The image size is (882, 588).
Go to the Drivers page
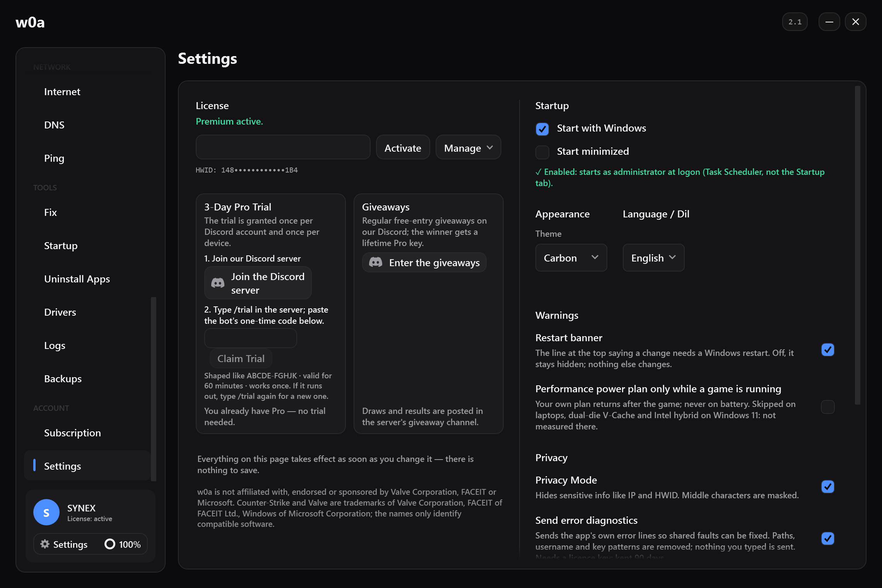[87, 313]
